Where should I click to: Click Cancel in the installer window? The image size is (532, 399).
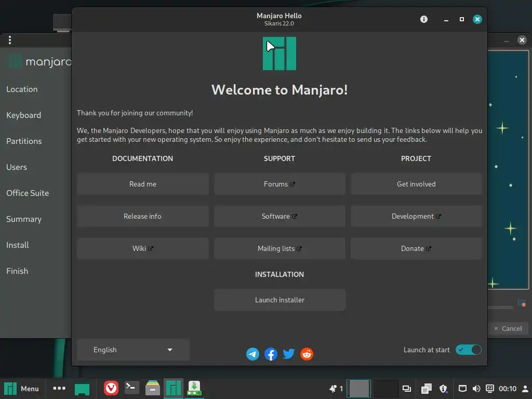point(508,328)
